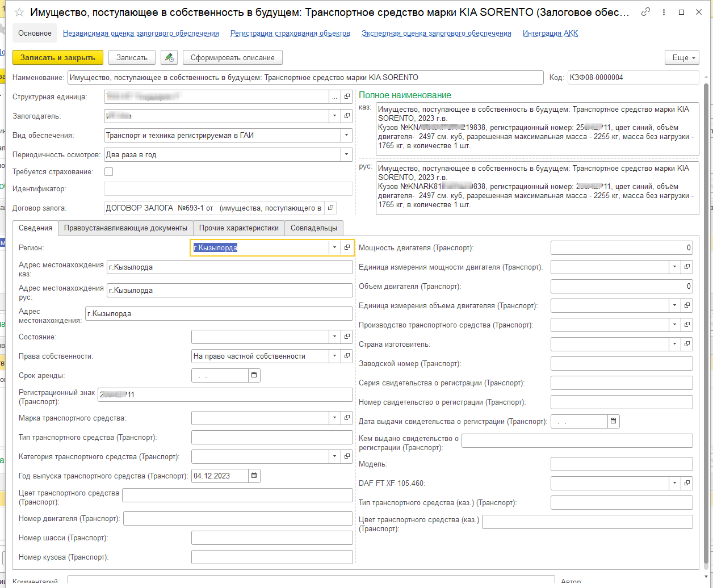Open DAF FT XF 105.460 open icon

tap(687, 483)
